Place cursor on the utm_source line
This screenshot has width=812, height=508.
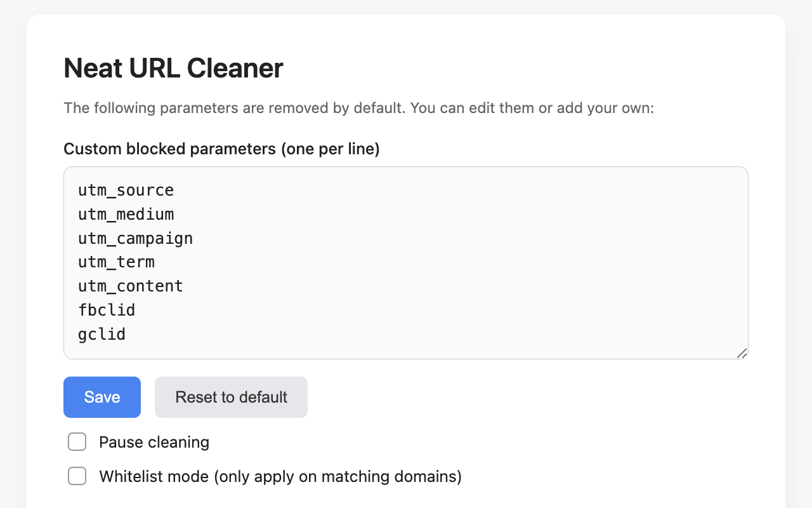(x=126, y=190)
